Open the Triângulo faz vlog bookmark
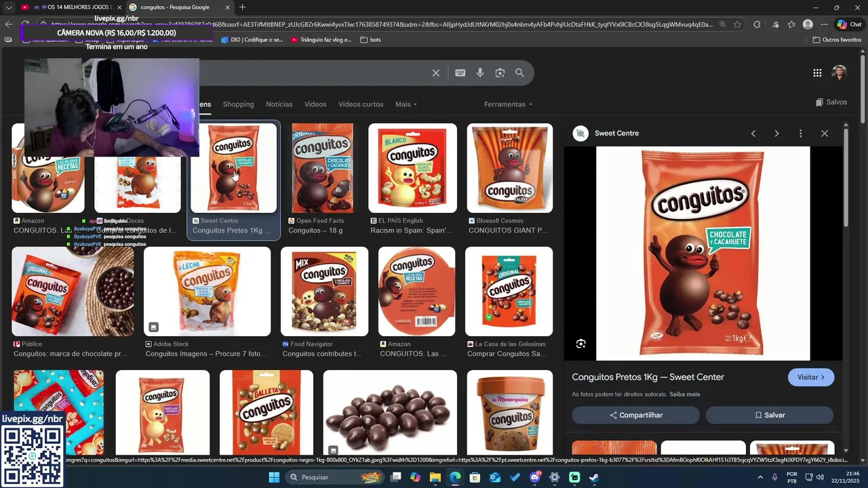Screen dimensions: 868x488 321,40
